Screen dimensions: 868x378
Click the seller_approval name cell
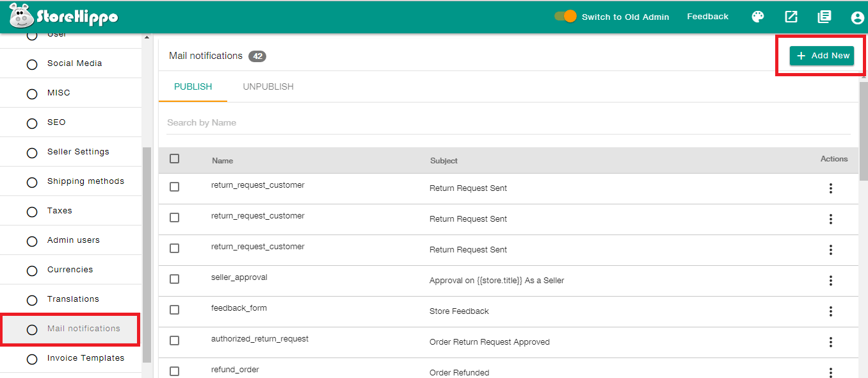pos(239,277)
